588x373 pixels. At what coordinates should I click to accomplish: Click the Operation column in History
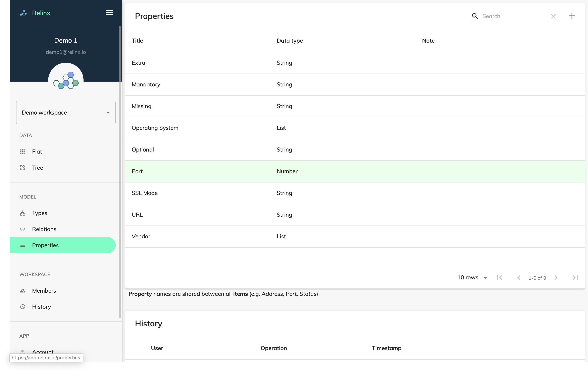click(274, 348)
